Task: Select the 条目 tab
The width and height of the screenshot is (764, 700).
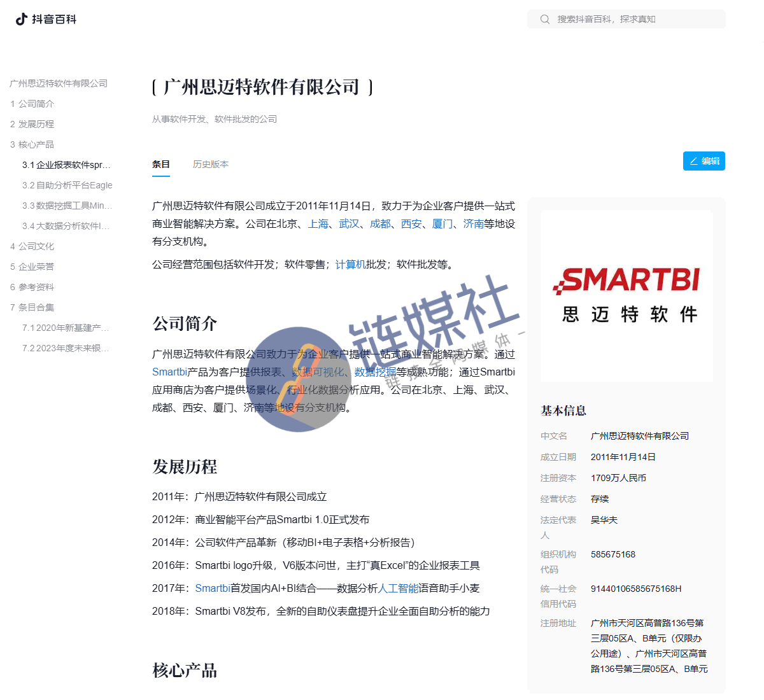Action: [x=161, y=164]
